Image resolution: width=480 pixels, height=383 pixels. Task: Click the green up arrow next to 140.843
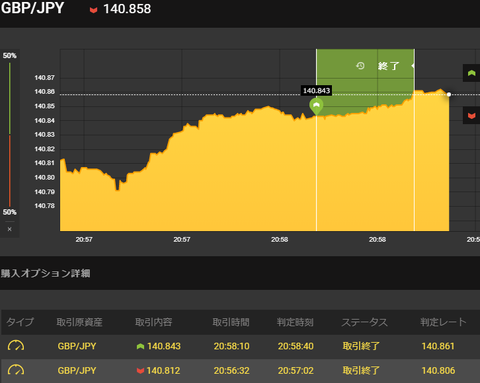coord(140,346)
